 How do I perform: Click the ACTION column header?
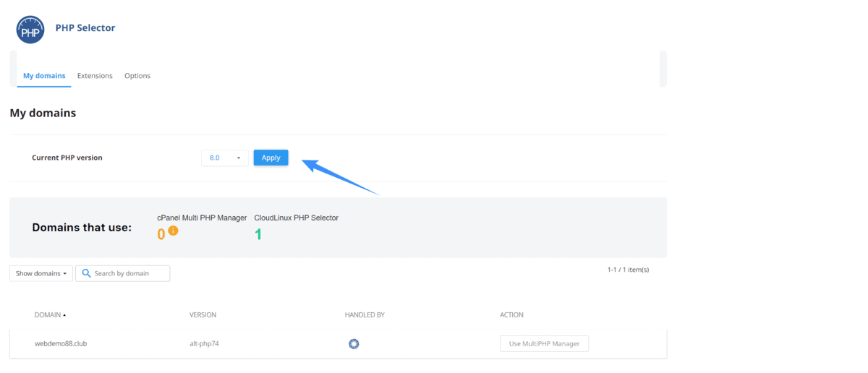click(x=511, y=315)
